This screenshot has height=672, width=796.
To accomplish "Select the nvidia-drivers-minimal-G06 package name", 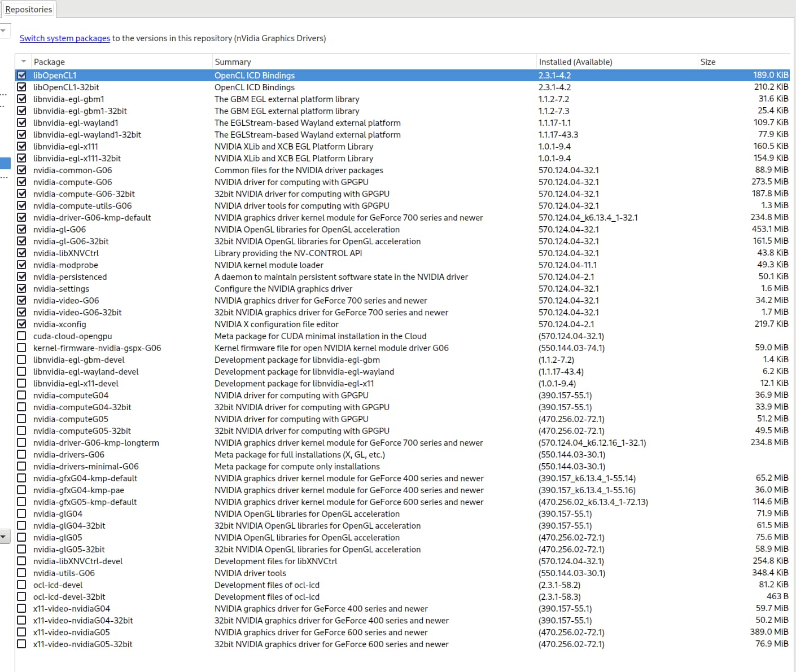I will [86, 466].
